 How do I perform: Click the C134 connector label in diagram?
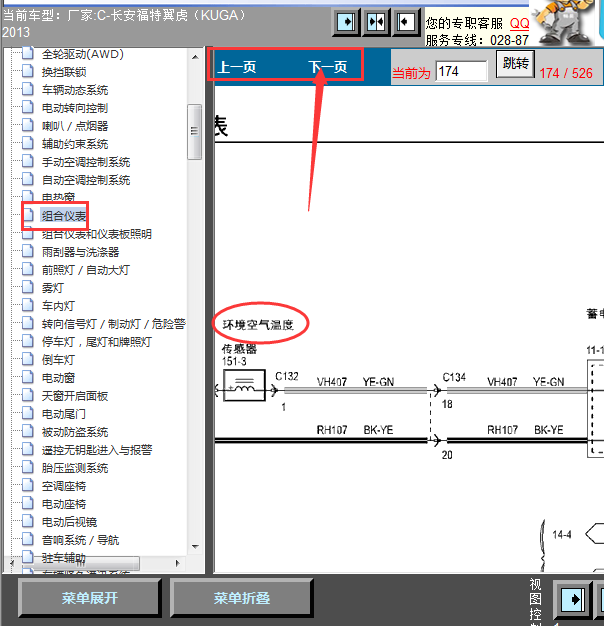454,377
